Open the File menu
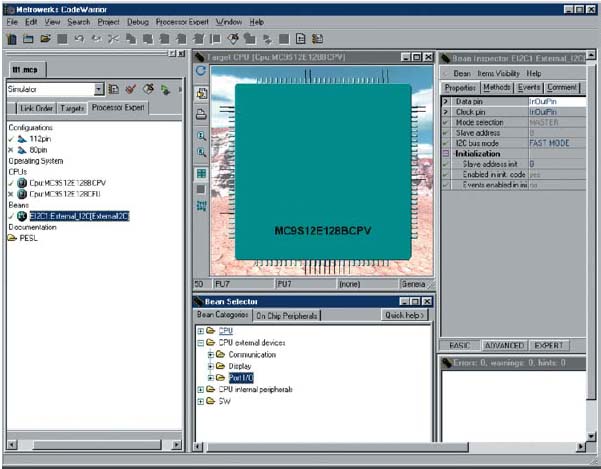The height and width of the screenshot is (469, 601). [12, 22]
